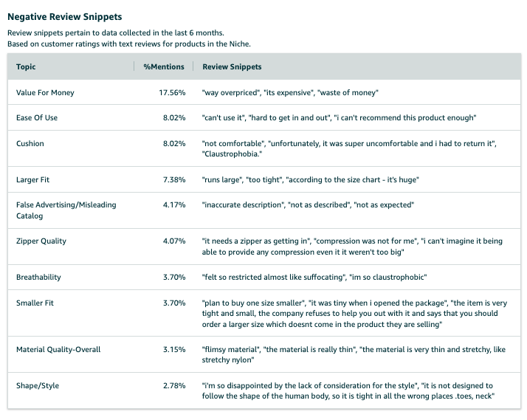Click the Negative Review Snippets heading
This screenshot has width=527, height=420.
(65, 16)
